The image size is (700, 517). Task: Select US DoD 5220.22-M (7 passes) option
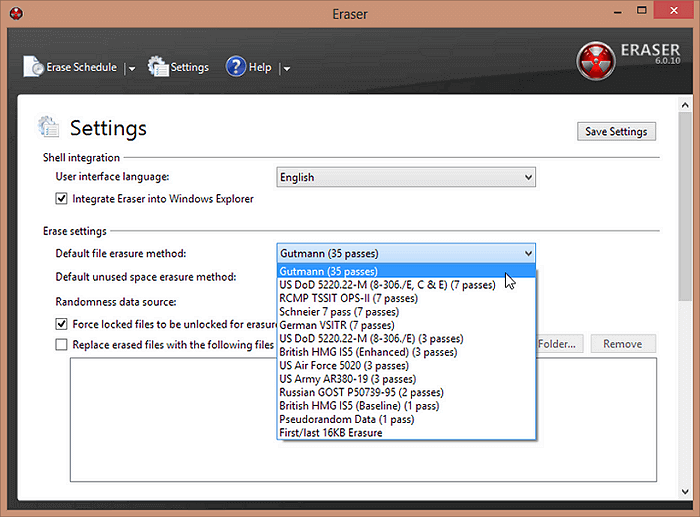pyautogui.click(x=406, y=285)
